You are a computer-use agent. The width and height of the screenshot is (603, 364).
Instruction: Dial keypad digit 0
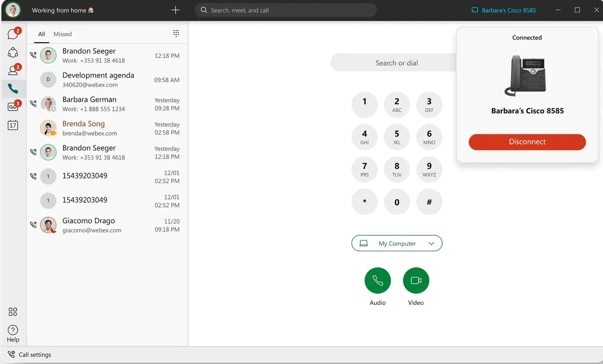pos(397,202)
